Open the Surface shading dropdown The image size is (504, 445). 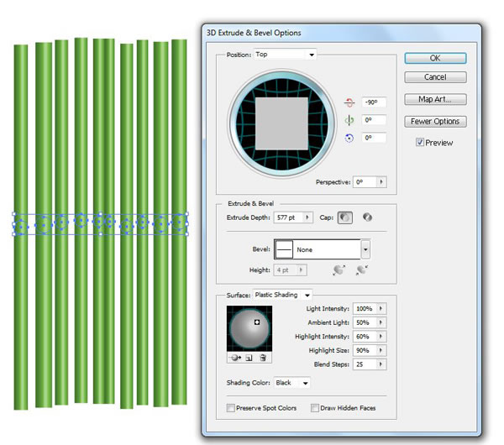[282, 295]
